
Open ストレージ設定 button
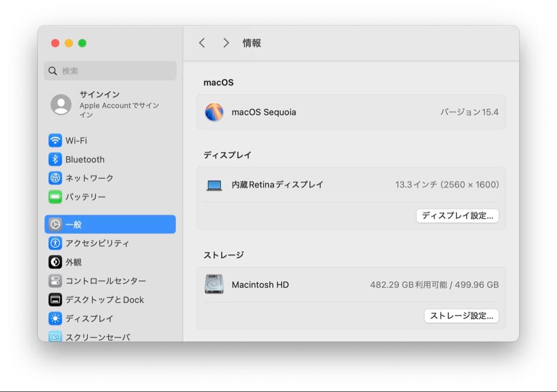point(461,316)
